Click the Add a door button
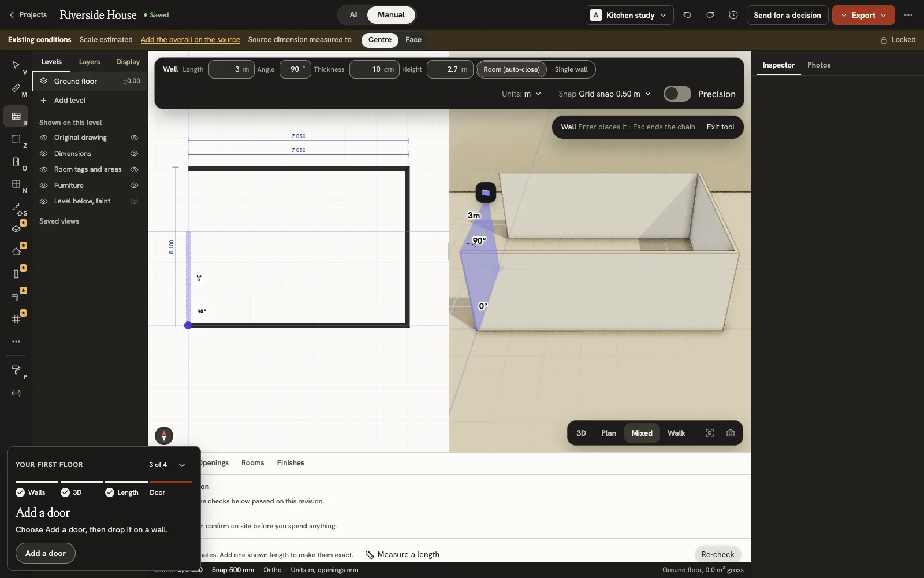 click(x=46, y=553)
